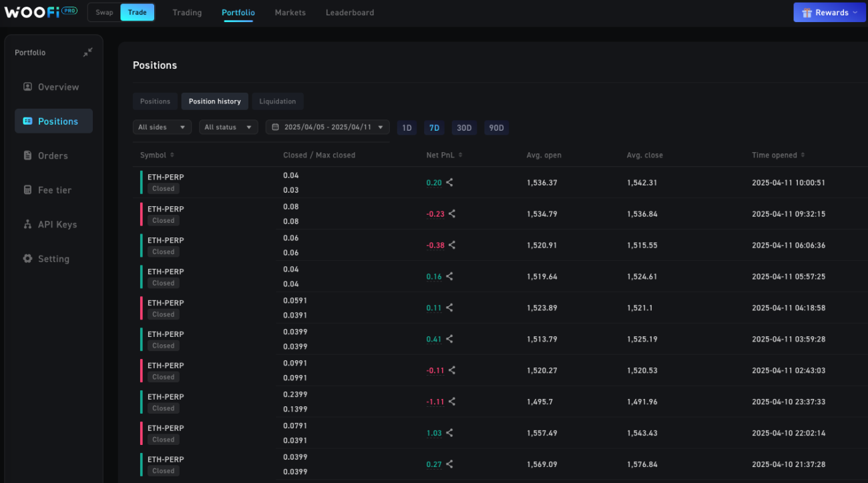Open the All status dropdown
868x483 pixels.
point(228,127)
